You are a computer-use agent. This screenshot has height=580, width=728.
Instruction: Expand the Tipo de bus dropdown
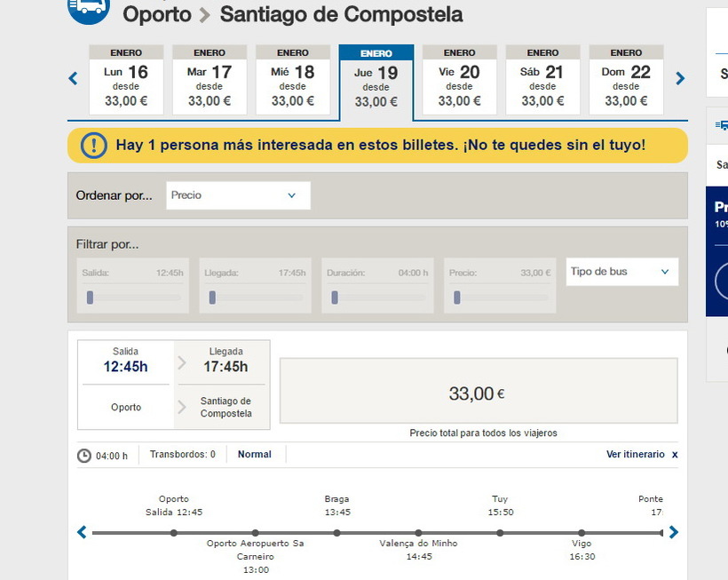coord(621,272)
